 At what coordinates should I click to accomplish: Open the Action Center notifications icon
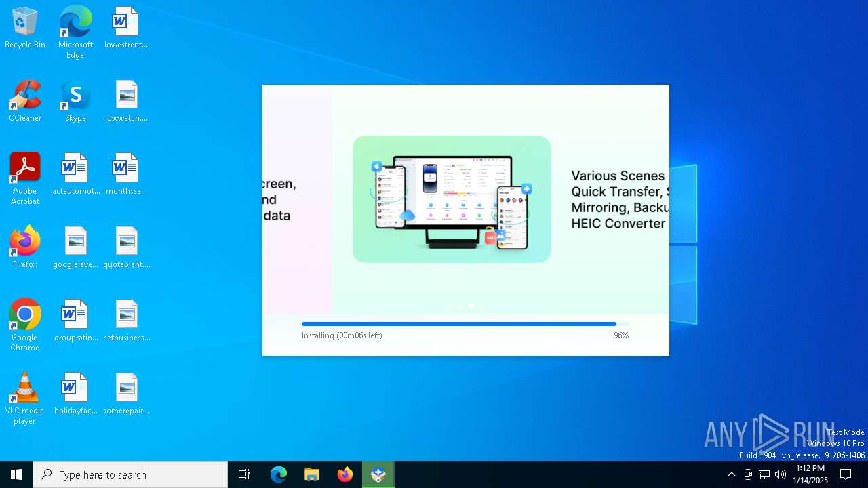(x=846, y=474)
